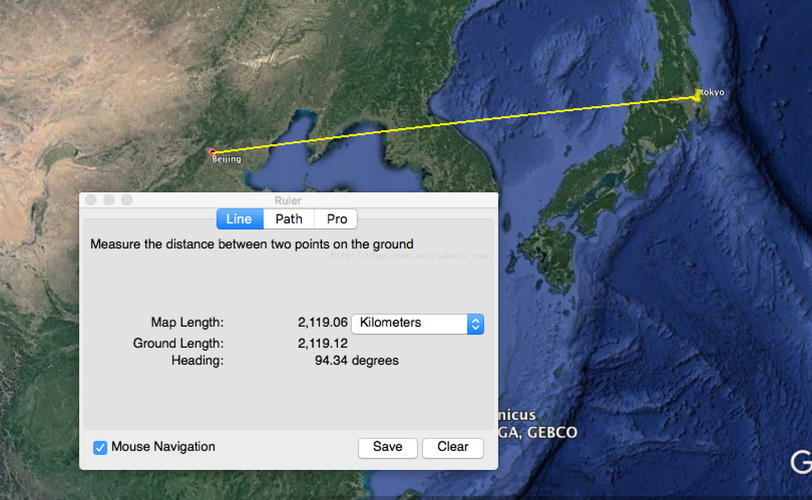Click the yellow measurement line on map
Image resolution: width=812 pixels, height=500 pixels.
[x=455, y=123]
